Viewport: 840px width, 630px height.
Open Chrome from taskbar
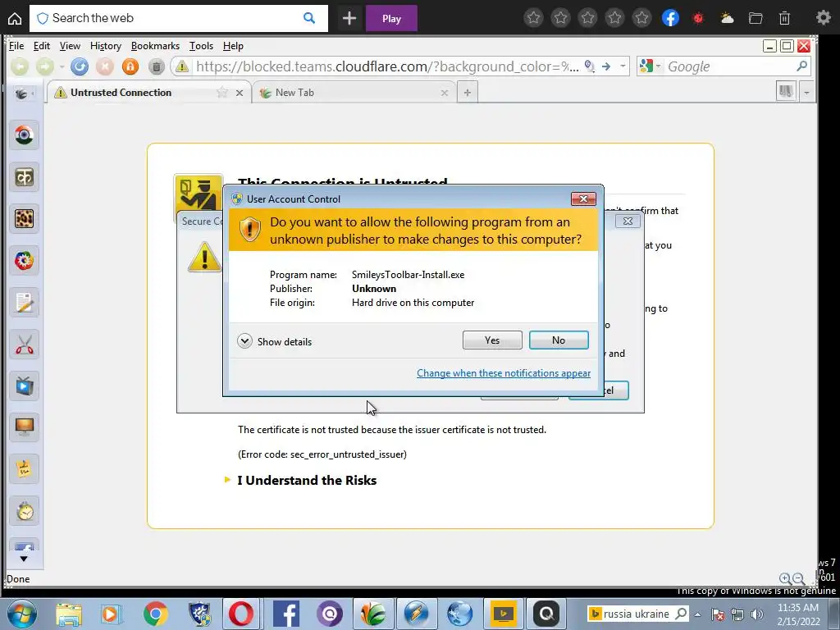pos(155,614)
